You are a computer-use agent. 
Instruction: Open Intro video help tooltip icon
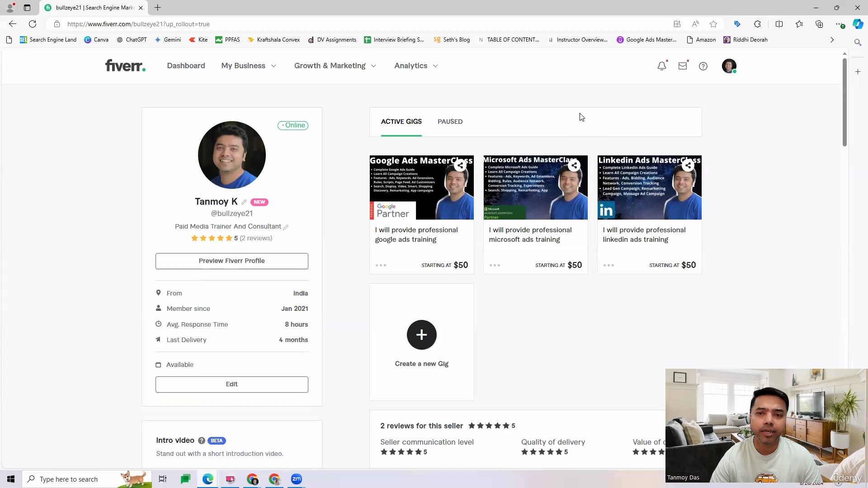click(202, 441)
